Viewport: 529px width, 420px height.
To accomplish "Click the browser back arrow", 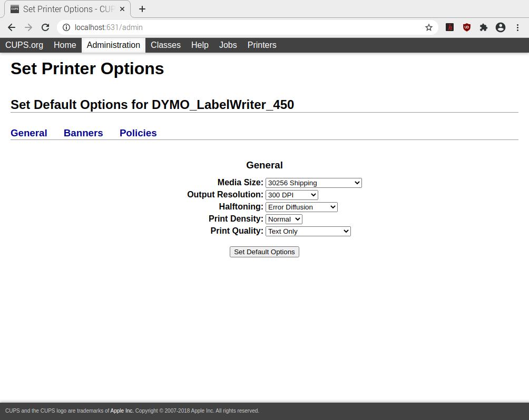I will [12, 27].
